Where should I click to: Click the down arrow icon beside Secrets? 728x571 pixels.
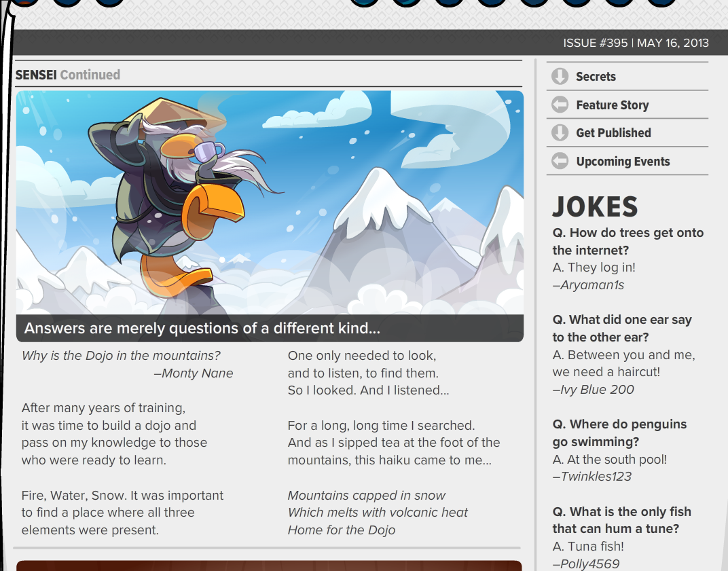560,76
